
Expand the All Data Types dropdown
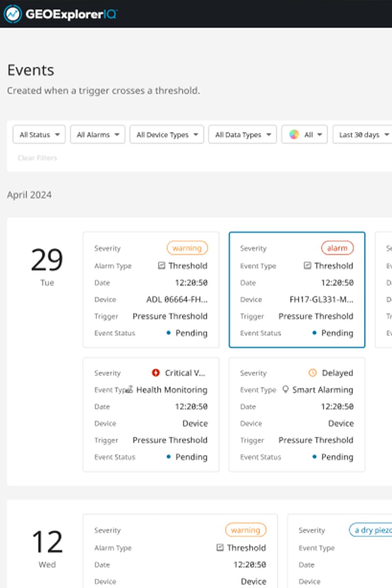pyautogui.click(x=243, y=135)
